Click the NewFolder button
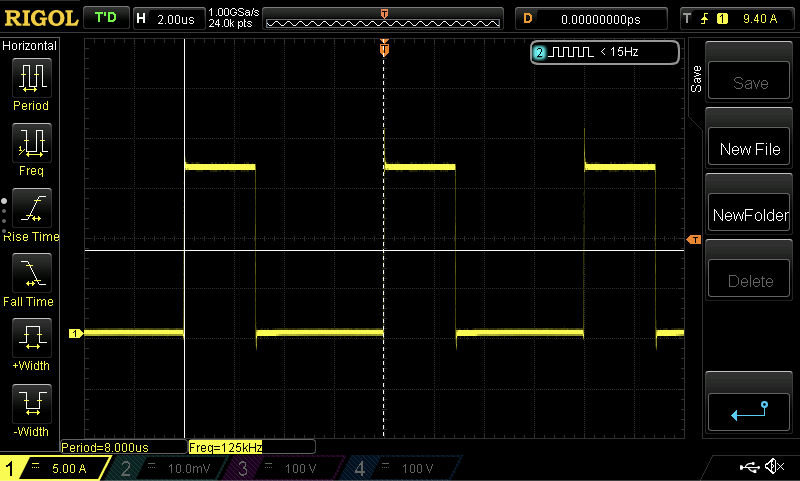 [750, 215]
